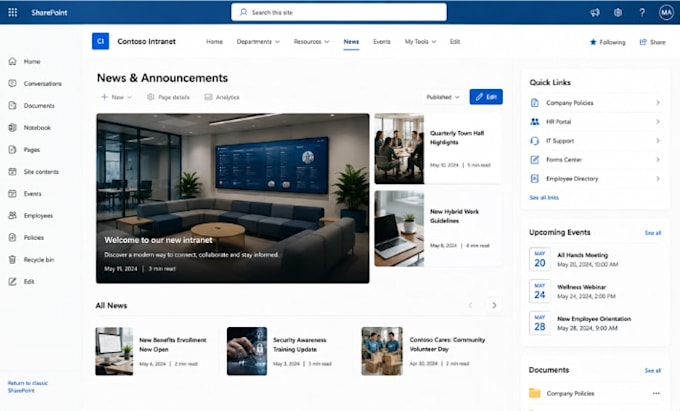The width and height of the screenshot is (680, 411).
Task: Open the See all links link
Action: 544,198
